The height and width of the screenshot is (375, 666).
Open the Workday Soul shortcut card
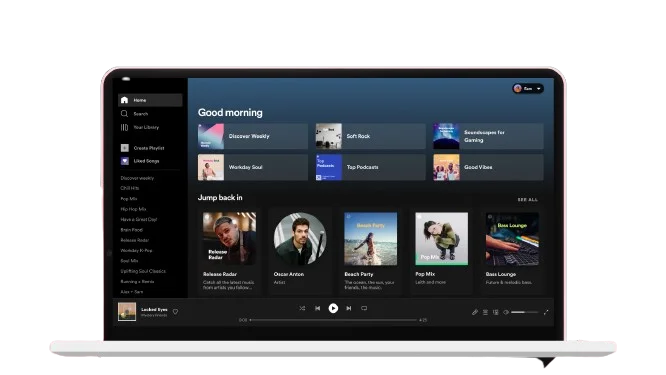253,167
